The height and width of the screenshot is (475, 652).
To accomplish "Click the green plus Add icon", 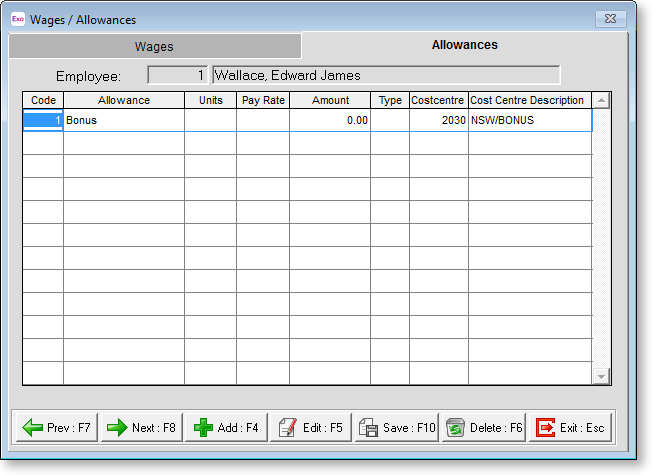I will [203, 427].
